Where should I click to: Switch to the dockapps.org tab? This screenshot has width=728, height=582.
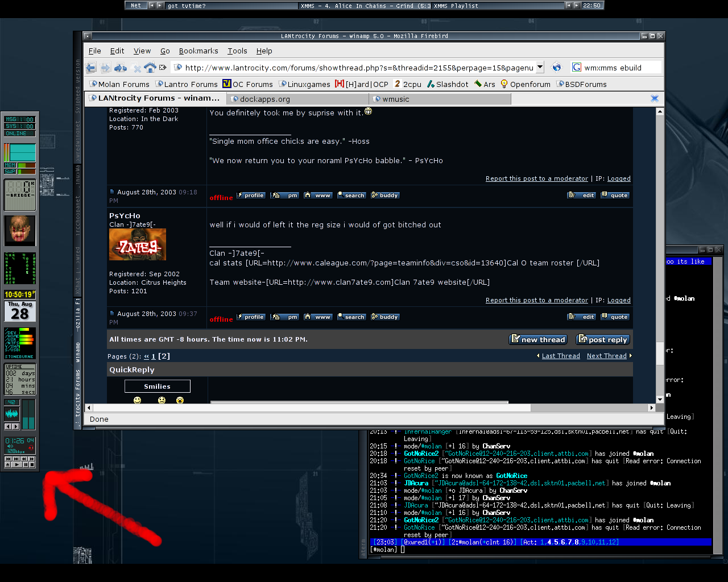point(297,99)
